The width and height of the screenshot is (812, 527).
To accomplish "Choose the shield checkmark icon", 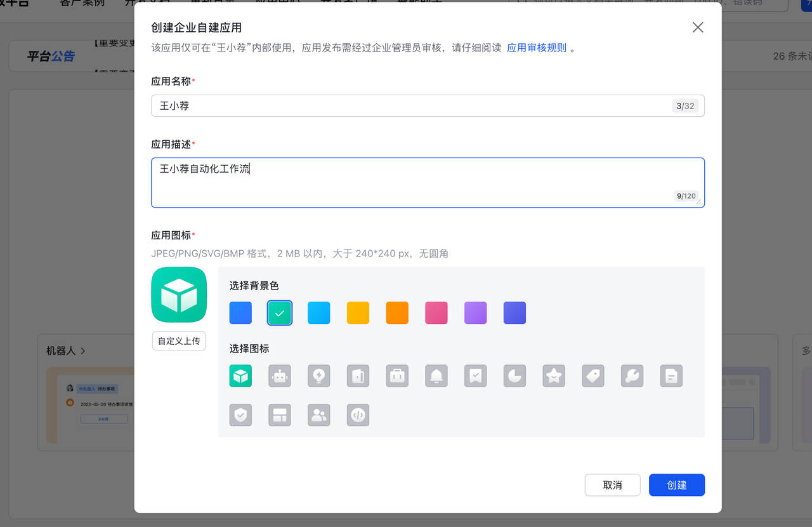I will pos(240,415).
